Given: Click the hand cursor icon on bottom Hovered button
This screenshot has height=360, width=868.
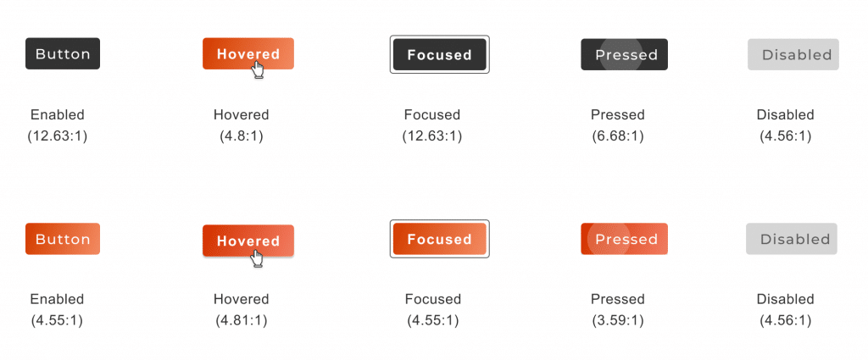Looking at the screenshot, I should (258, 258).
